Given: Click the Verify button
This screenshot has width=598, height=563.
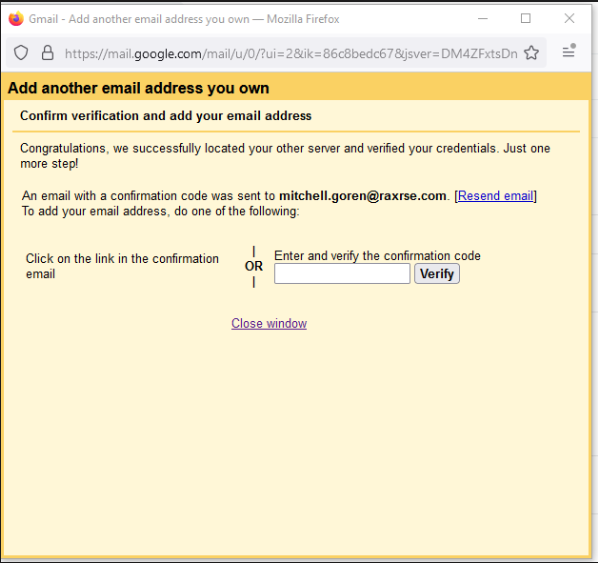Looking at the screenshot, I should [437, 273].
